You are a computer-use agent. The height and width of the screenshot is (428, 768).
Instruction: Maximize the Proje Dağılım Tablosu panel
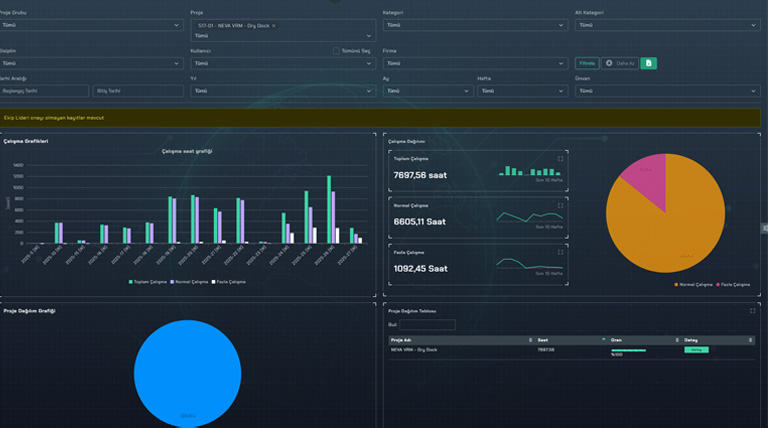click(752, 311)
